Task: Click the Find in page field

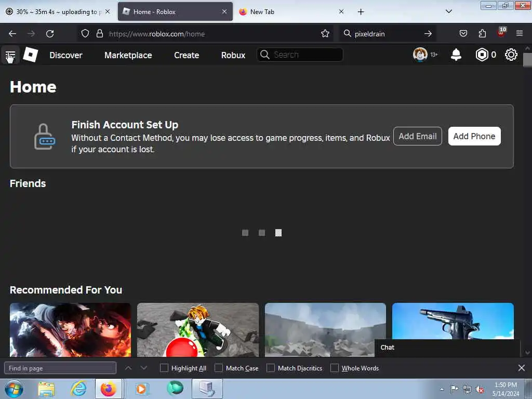Action: (60, 368)
